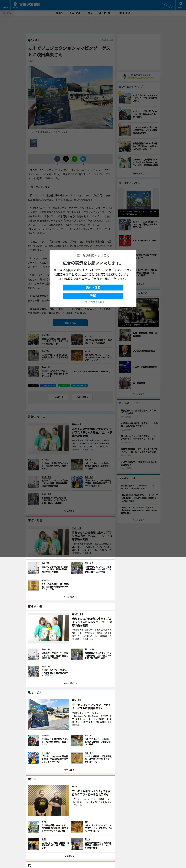Open the 学ぶ・知る navigation tab
Screen dimensions: 186x868
coord(125,13)
